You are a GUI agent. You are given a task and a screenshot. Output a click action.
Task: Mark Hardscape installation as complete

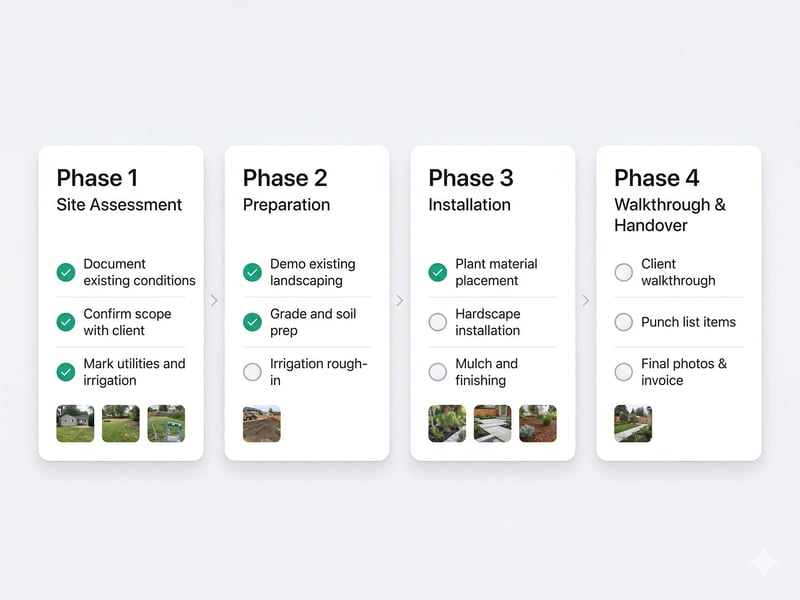(437, 322)
